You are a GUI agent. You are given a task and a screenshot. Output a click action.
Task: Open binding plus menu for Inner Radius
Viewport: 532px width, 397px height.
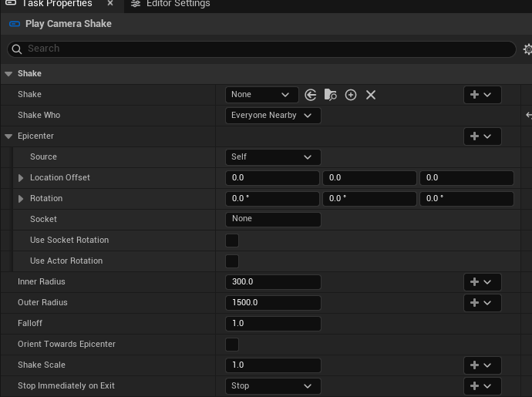pyautogui.click(x=482, y=282)
